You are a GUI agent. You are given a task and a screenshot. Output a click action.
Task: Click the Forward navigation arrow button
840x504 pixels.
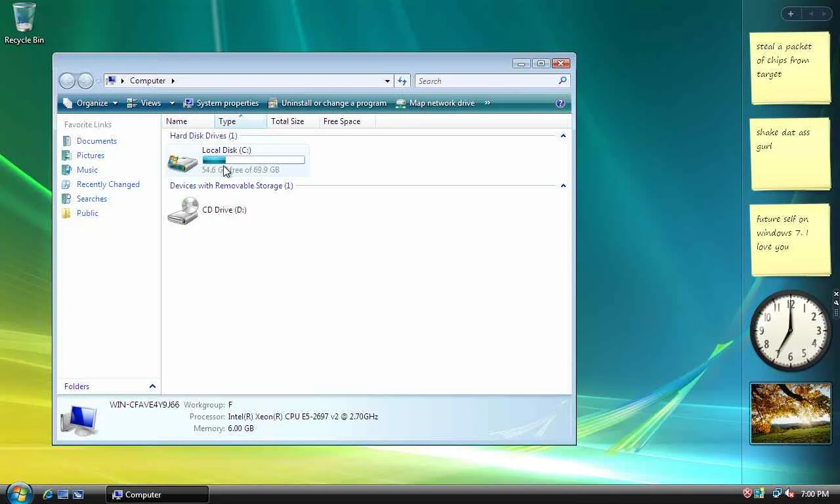coord(85,81)
